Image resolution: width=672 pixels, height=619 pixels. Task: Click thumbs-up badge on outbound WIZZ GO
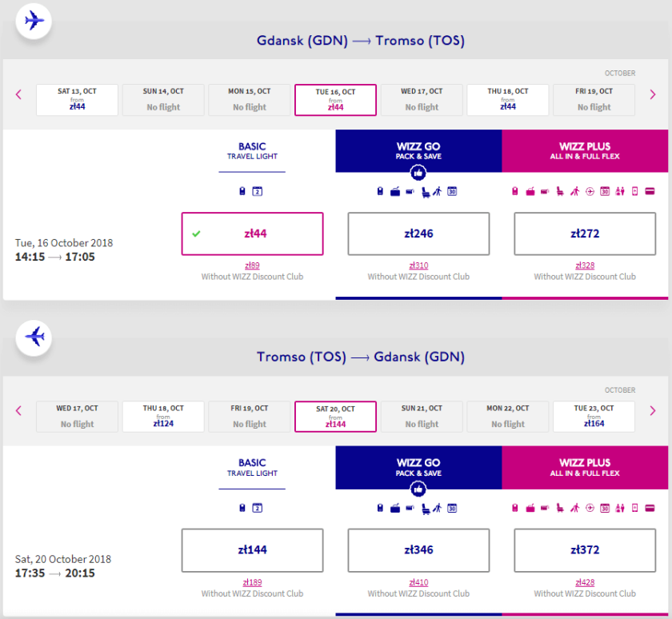pos(418,173)
